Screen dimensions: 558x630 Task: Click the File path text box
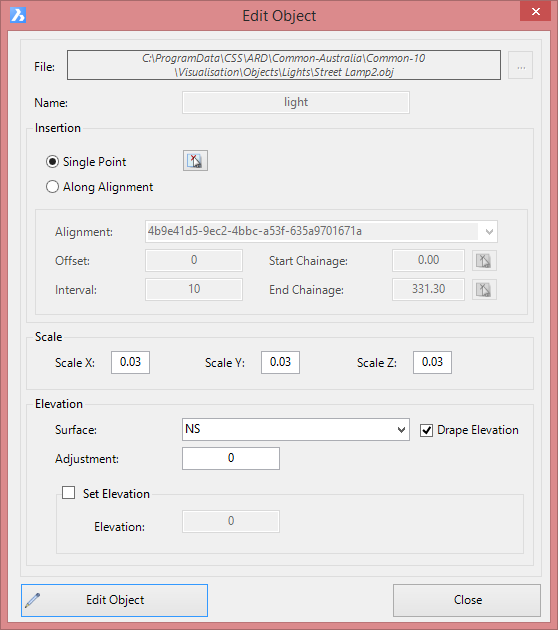284,65
